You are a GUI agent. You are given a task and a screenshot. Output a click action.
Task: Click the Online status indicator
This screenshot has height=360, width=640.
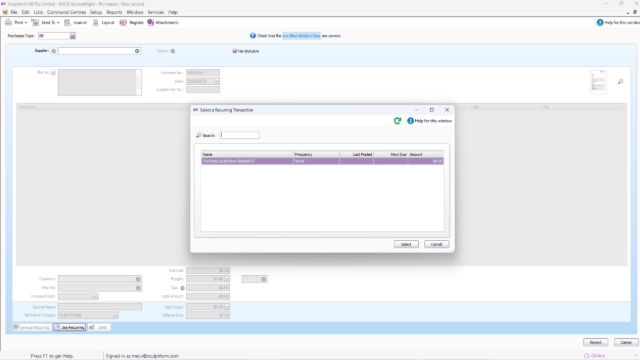(x=595, y=356)
